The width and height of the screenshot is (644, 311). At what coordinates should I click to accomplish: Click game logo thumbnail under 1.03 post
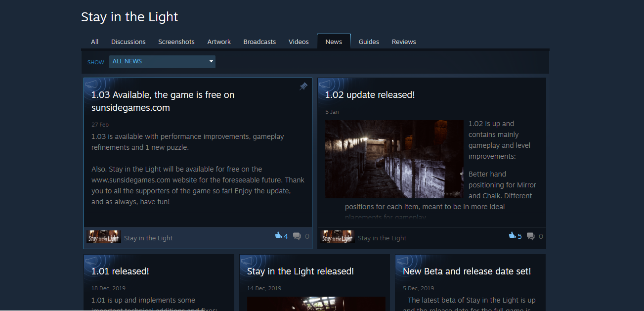[104, 237]
